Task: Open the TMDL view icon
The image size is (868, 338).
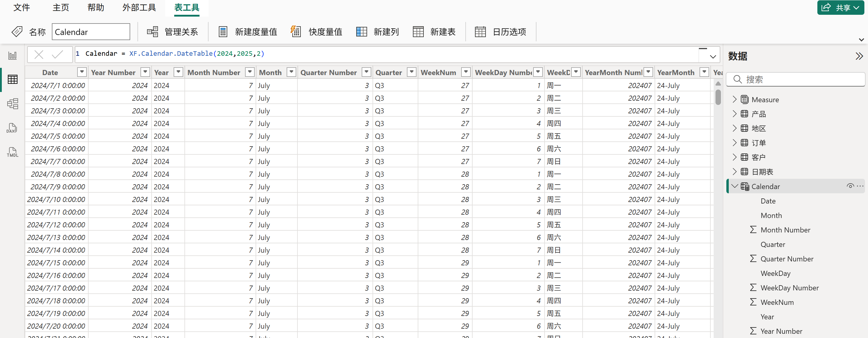Action: coord(12,152)
